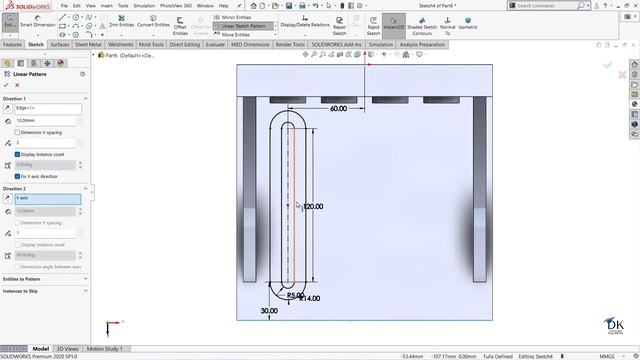Click Move Entities command
The image size is (640, 360).
click(x=232, y=35)
